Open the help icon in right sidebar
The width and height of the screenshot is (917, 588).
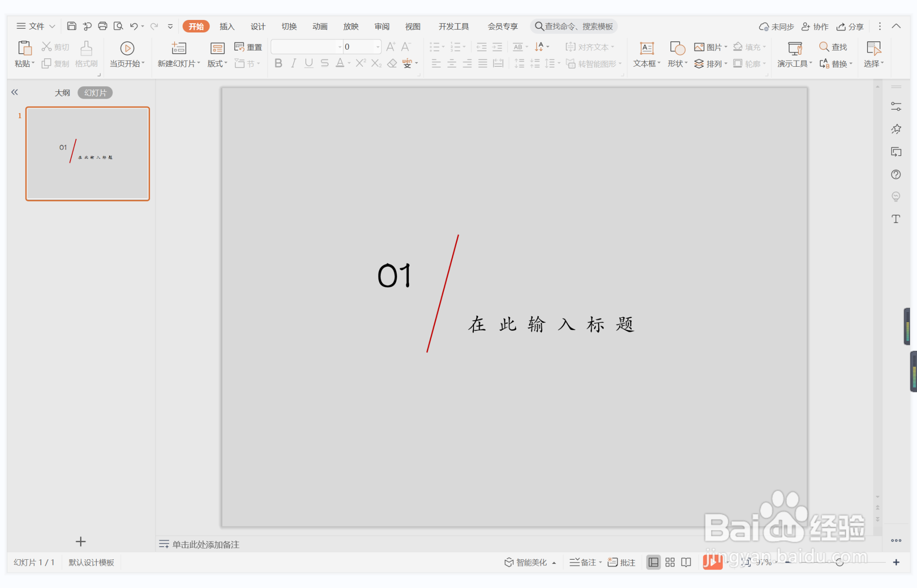click(x=896, y=174)
